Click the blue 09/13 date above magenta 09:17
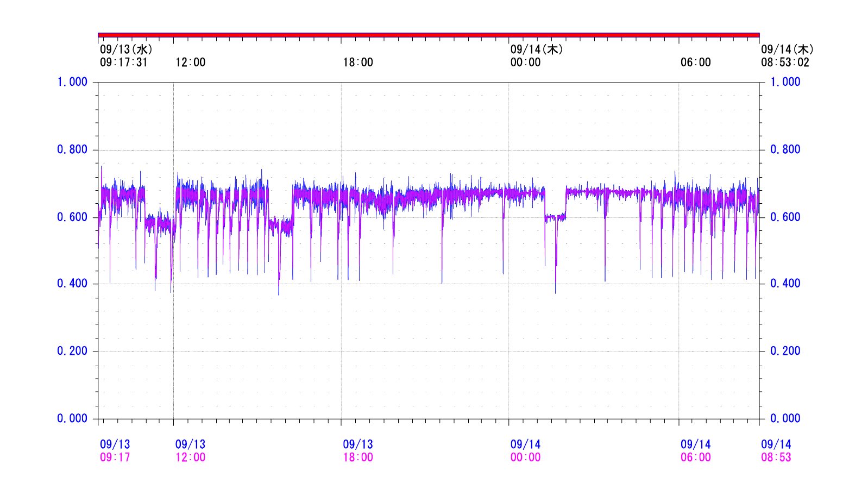Screen dimensions: 868x489 point(115,444)
